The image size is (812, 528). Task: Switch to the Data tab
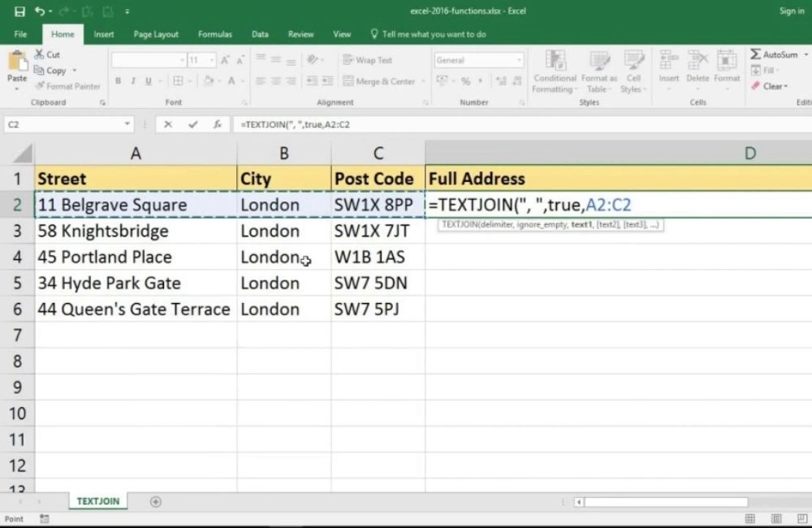point(260,34)
